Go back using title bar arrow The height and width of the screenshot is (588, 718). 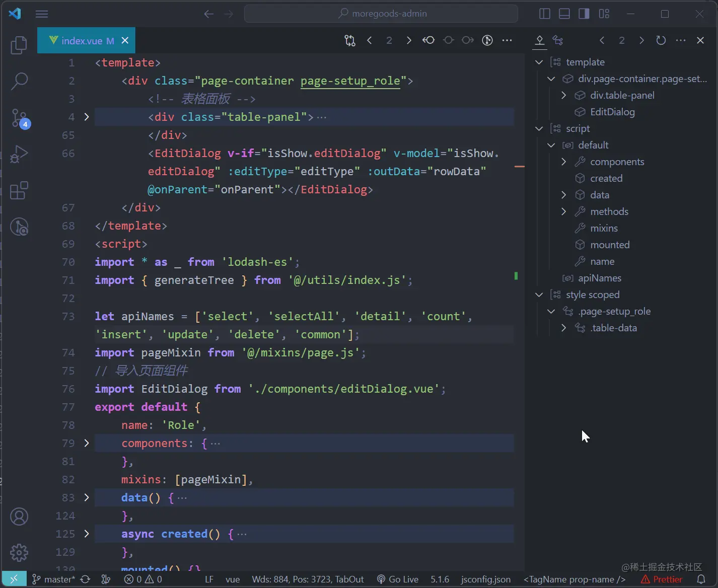tap(209, 14)
